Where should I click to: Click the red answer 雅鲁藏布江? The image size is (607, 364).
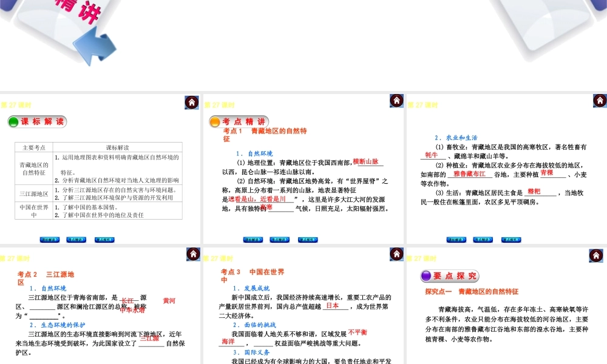pyautogui.click(x=469, y=174)
